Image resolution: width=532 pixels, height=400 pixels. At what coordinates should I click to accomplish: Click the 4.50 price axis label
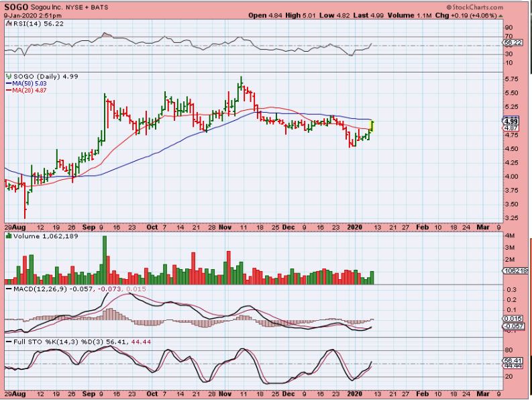pos(511,149)
